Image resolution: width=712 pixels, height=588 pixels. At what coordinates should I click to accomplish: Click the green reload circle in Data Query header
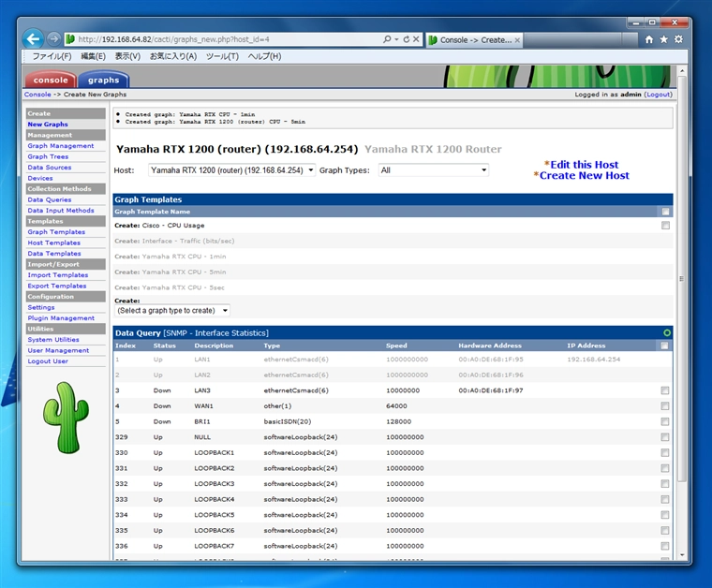(x=667, y=332)
